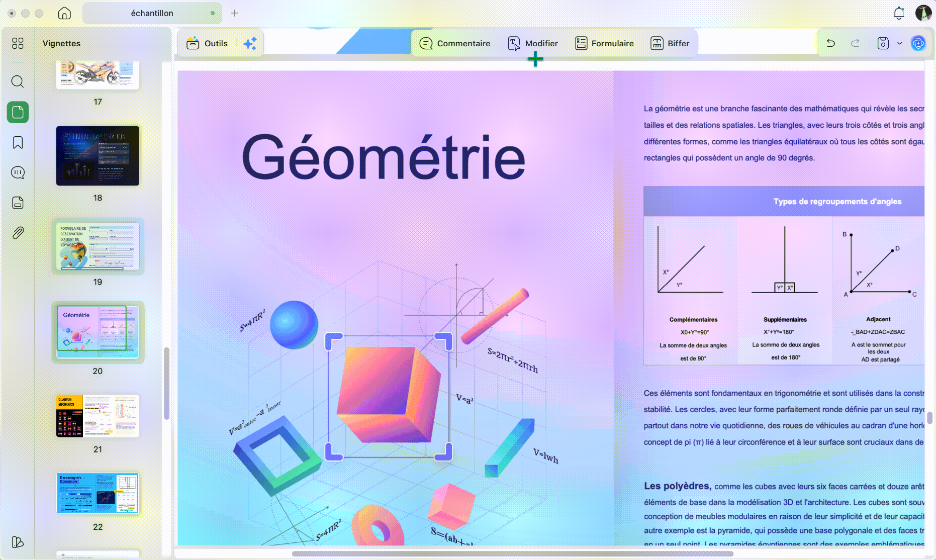Select page 19 thumbnail
This screenshot has height=560, width=936.
point(98,246)
